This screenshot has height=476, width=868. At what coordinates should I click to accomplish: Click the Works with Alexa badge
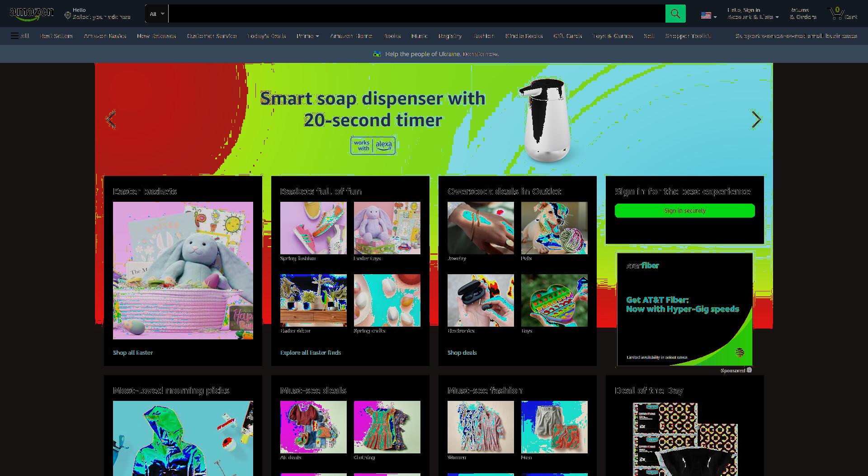click(x=373, y=145)
